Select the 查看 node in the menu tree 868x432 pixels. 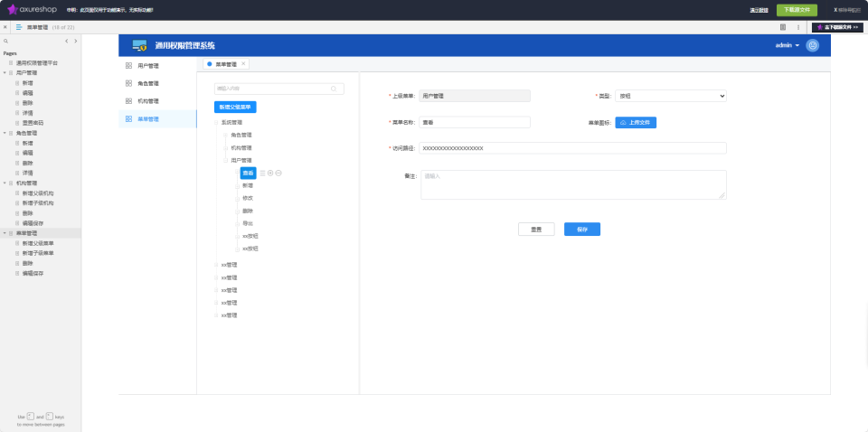[248, 174]
